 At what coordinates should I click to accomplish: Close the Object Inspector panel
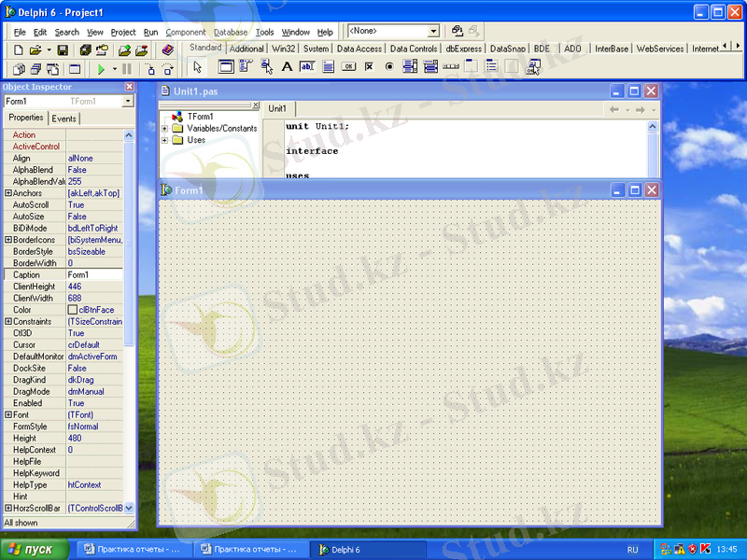pos(130,87)
